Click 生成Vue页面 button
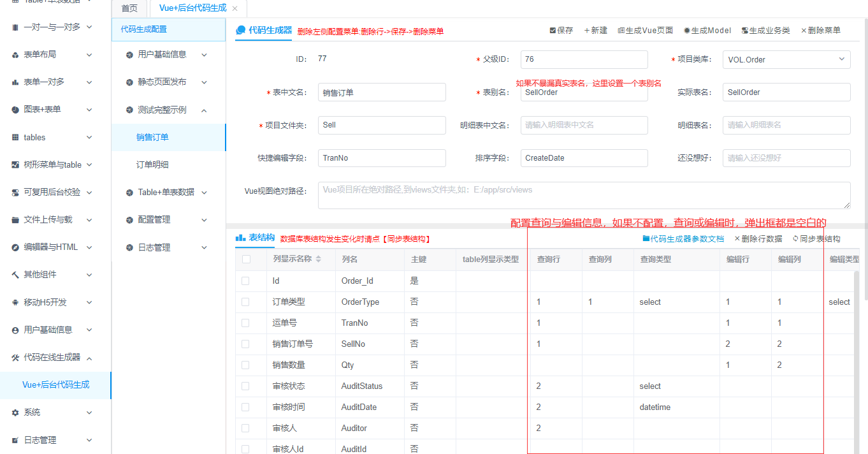 (x=645, y=31)
